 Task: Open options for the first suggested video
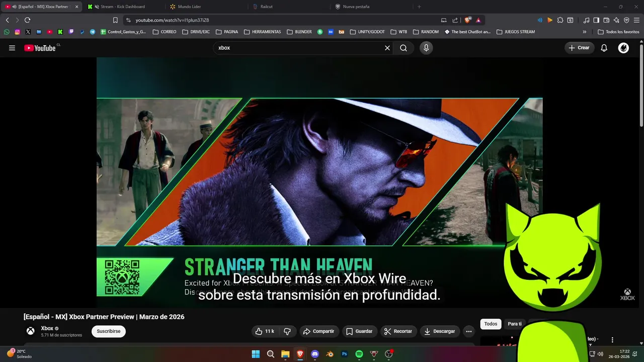[612, 340]
